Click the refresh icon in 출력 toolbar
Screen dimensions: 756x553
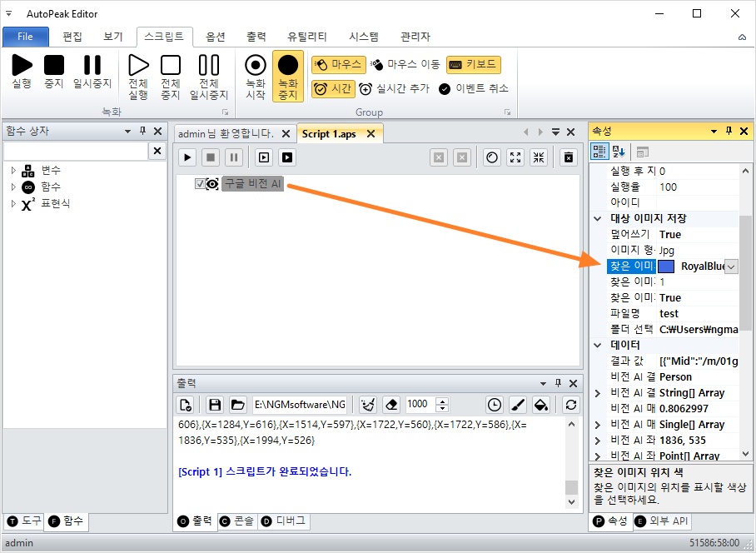[571, 405]
